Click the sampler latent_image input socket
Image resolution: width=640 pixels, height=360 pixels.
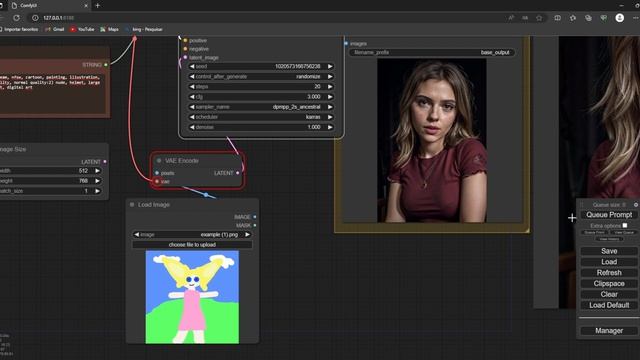click(185, 58)
